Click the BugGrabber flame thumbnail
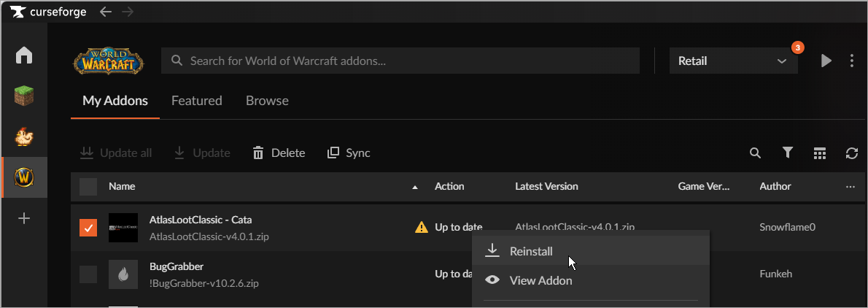Image resolution: width=868 pixels, height=308 pixels. coord(123,274)
